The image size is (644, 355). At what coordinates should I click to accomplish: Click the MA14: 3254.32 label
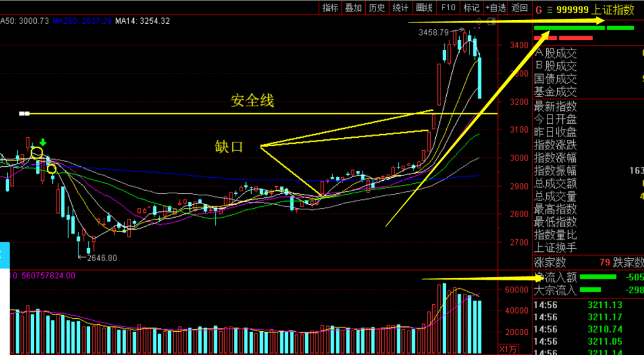pyautogui.click(x=142, y=21)
